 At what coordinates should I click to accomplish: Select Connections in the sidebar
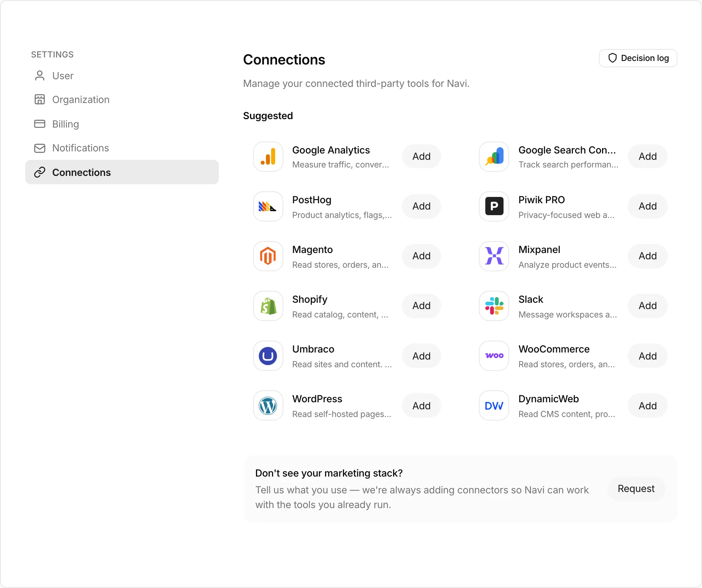click(x=122, y=172)
